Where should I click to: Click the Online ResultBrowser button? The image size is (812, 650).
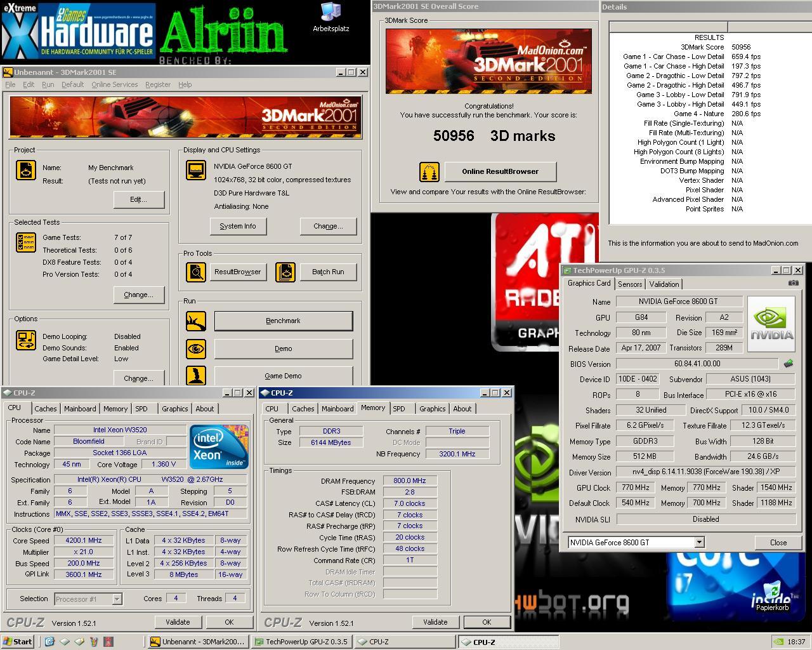point(501,171)
